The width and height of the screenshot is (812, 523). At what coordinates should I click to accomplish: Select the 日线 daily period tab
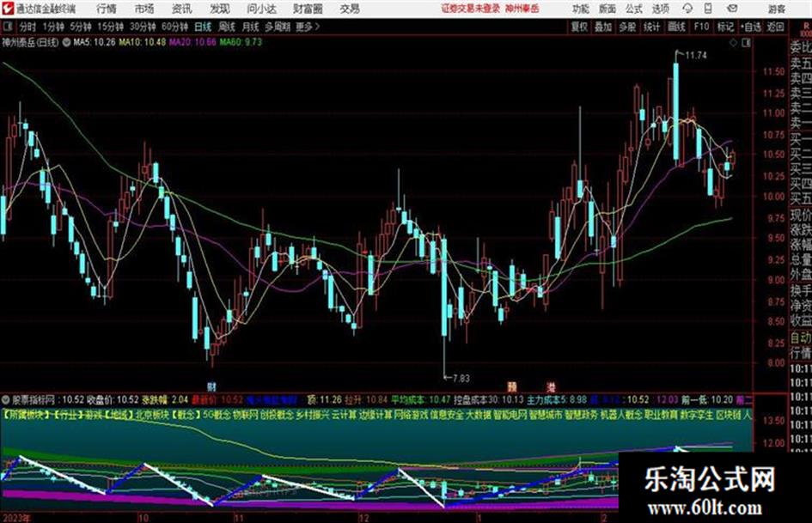[x=203, y=27]
